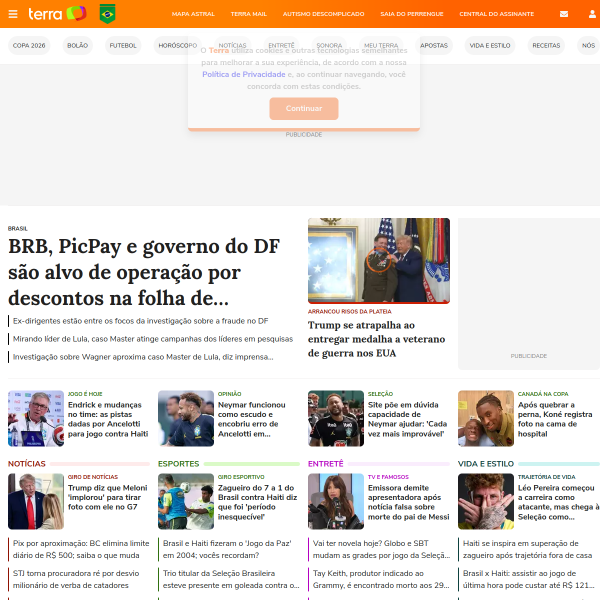Image resolution: width=600 pixels, height=600 pixels.
Task: Open the hamburger menu icon
Action: [13, 14]
